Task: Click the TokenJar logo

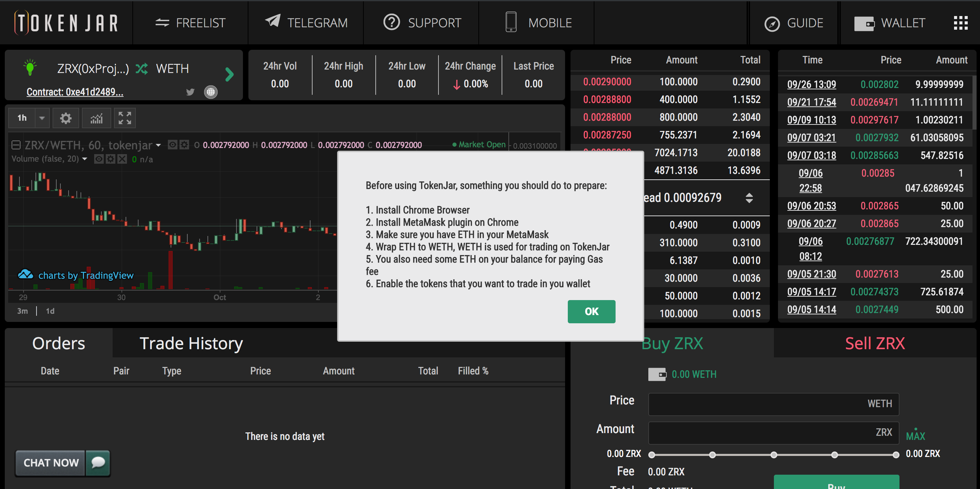Action: coord(66,23)
